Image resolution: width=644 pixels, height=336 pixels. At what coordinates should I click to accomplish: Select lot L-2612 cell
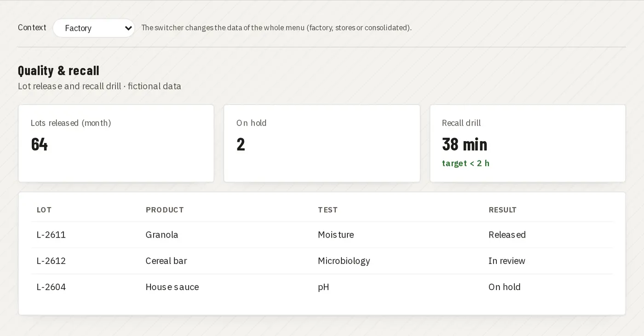(51, 261)
